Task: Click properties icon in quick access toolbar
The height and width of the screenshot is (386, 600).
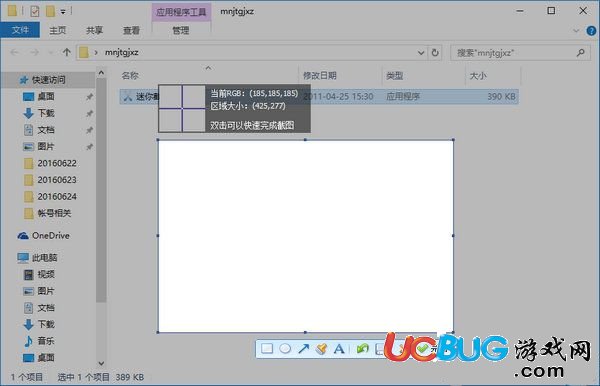Action: point(34,11)
